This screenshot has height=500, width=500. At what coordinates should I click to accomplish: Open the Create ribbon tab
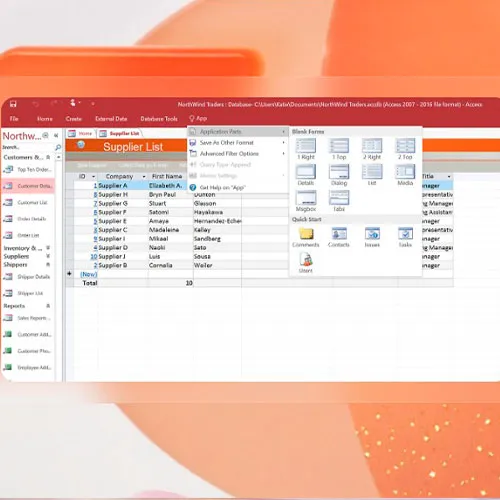click(x=74, y=119)
